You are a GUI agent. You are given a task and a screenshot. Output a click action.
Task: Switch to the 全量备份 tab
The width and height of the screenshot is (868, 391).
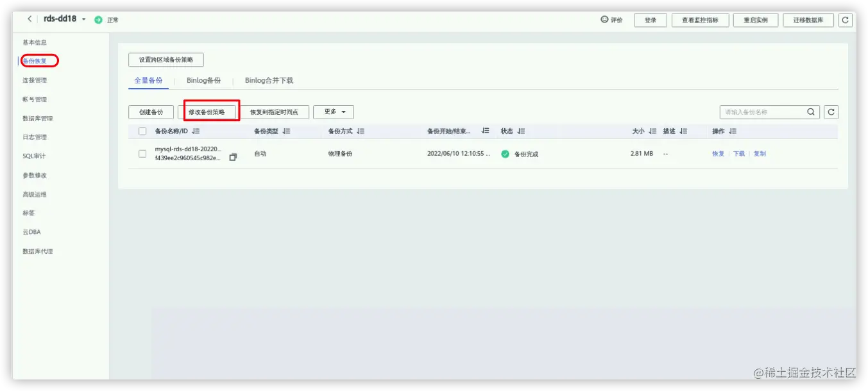point(148,81)
